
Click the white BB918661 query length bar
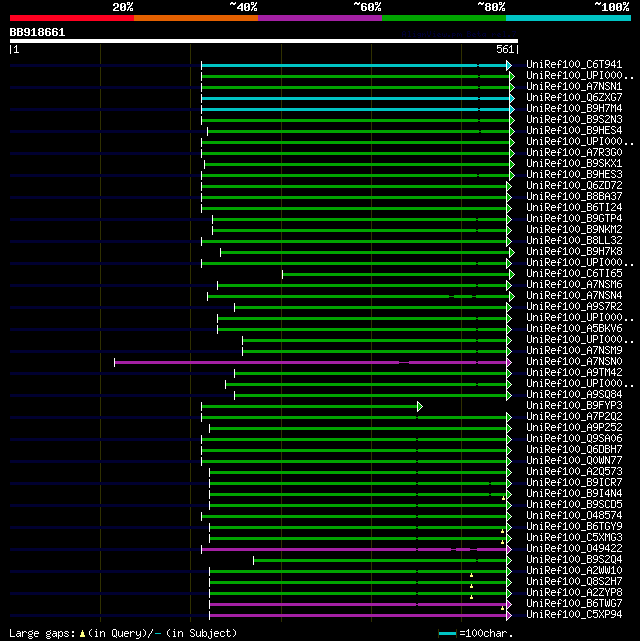pos(264,41)
